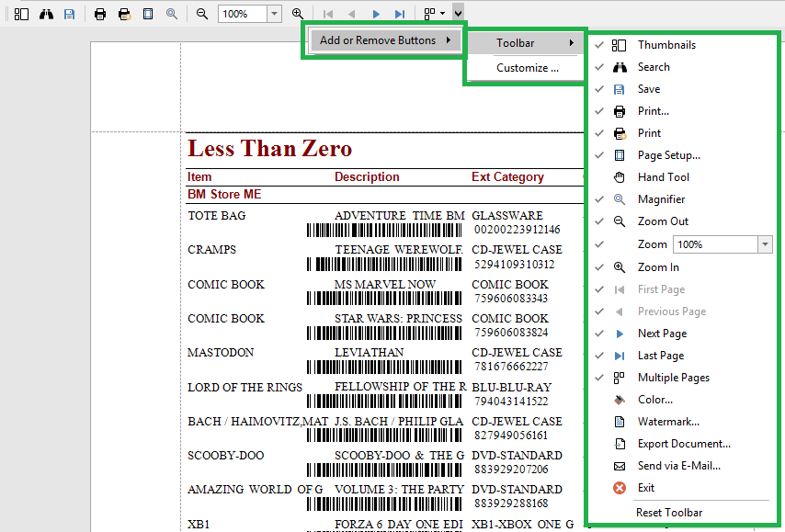Choose Customize ... from the menu
The height and width of the screenshot is (532, 785).
point(528,68)
